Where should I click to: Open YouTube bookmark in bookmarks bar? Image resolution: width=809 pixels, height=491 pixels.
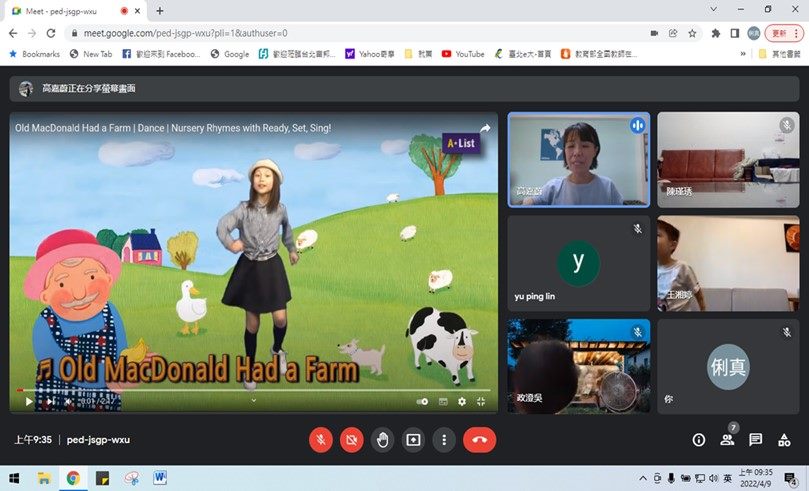pyautogui.click(x=462, y=54)
